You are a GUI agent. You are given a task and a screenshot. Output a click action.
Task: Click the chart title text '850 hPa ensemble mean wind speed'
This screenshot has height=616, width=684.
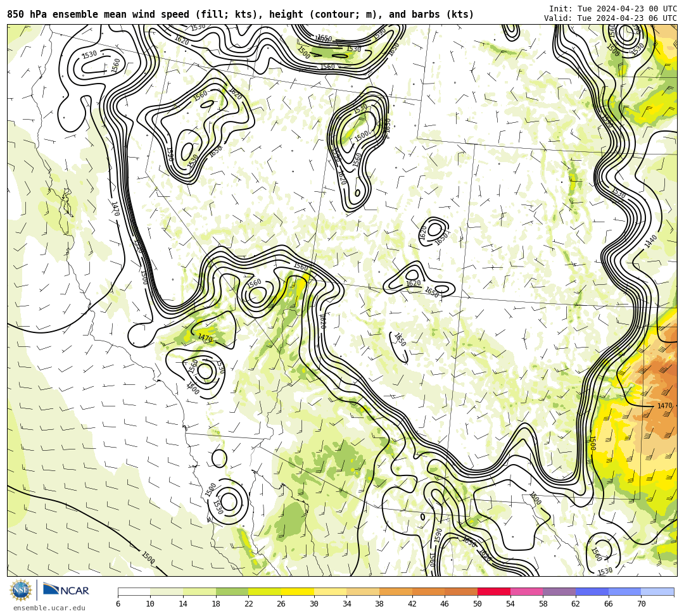pos(98,15)
